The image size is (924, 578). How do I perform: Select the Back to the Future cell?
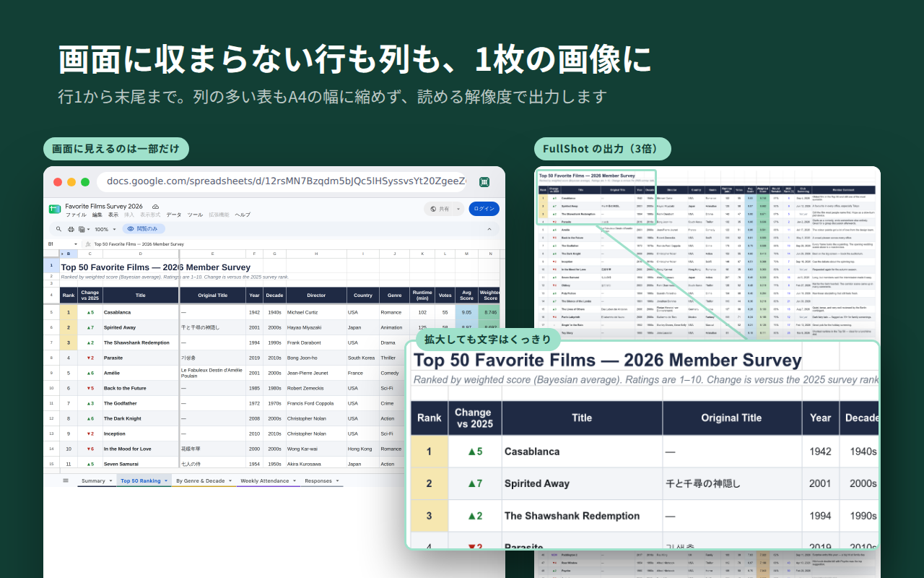pos(140,388)
